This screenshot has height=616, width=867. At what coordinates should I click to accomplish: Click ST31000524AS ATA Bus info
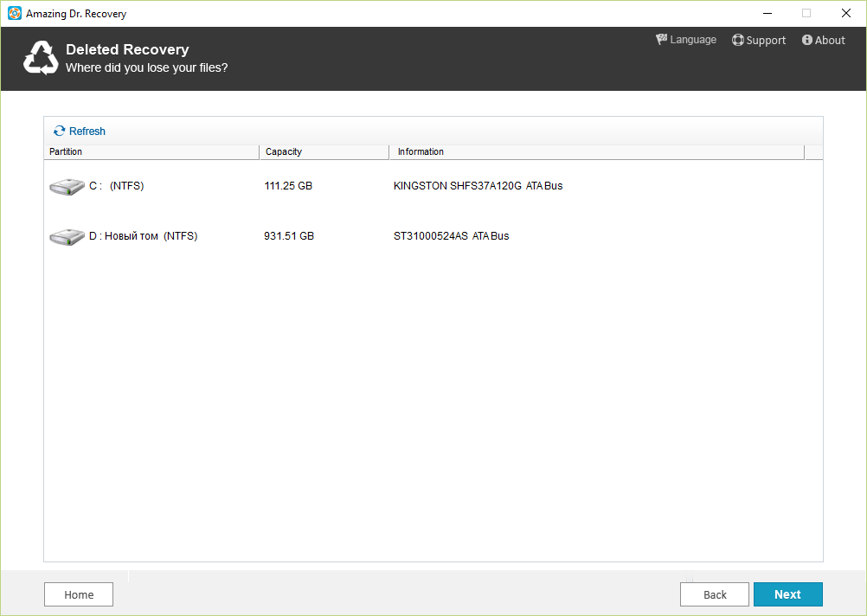451,236
